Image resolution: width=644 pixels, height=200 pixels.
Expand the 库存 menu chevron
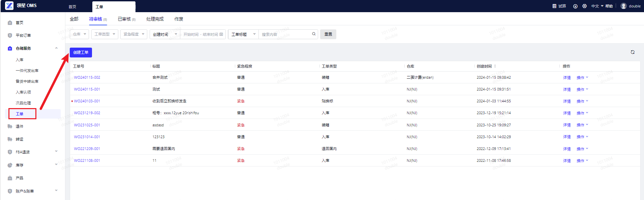point(56,165)
